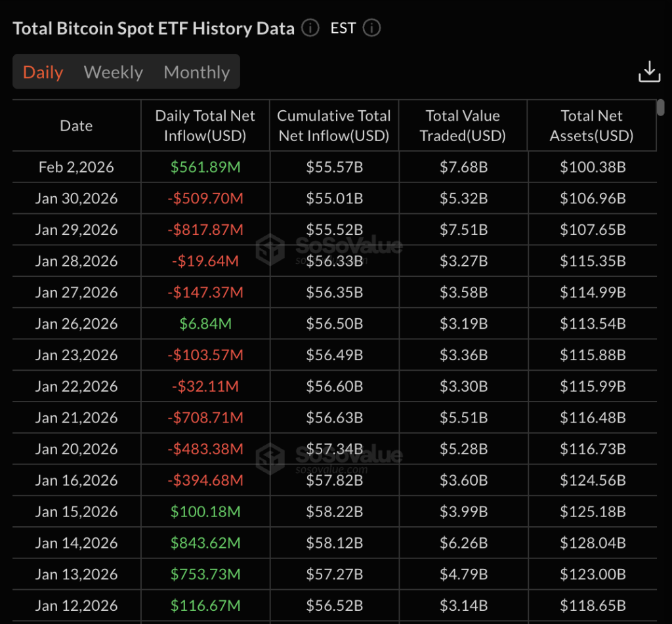Click Daily Total Net Inflow column header
The width and height of the screenshot is (672, 624).
(205, 126)
